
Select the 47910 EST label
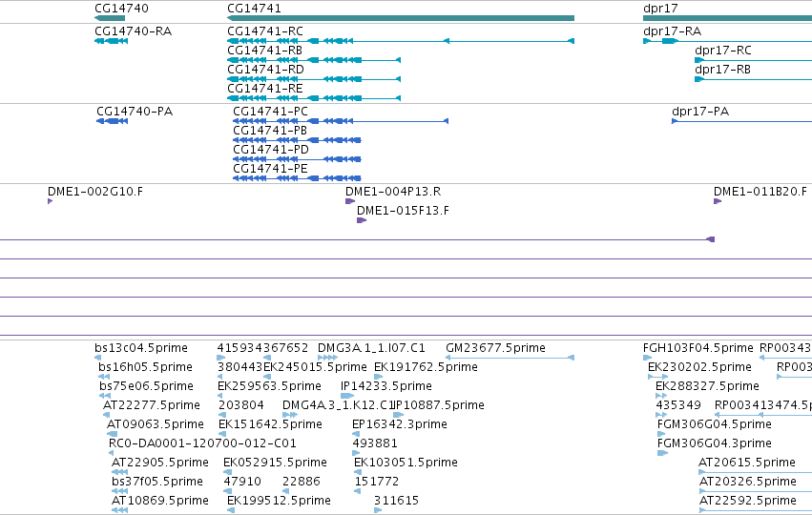pyautogui.click(x=242, y=482)
